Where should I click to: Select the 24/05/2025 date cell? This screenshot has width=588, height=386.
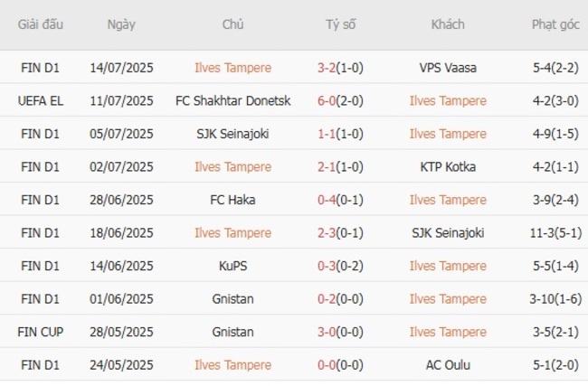(x=120, y=365)
